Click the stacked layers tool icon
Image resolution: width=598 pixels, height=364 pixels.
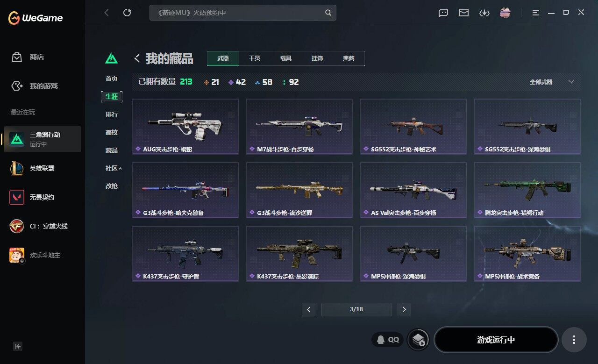[x=418, y=340]
